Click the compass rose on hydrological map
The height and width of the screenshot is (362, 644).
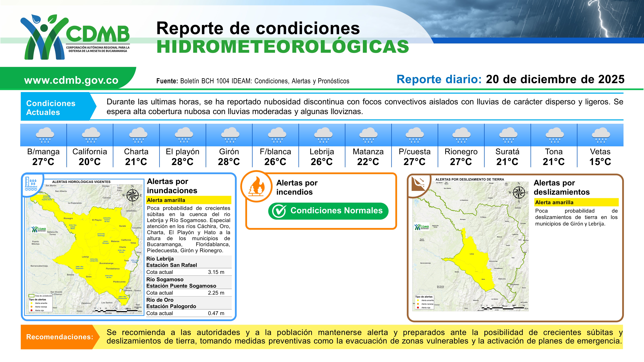(x=132, y=195)
